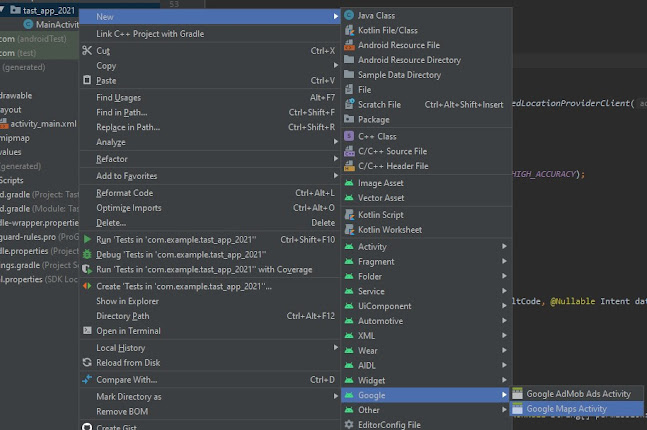Click the Android Resource File icon
This screenshot has width=647, height=430.
point(349,45)
